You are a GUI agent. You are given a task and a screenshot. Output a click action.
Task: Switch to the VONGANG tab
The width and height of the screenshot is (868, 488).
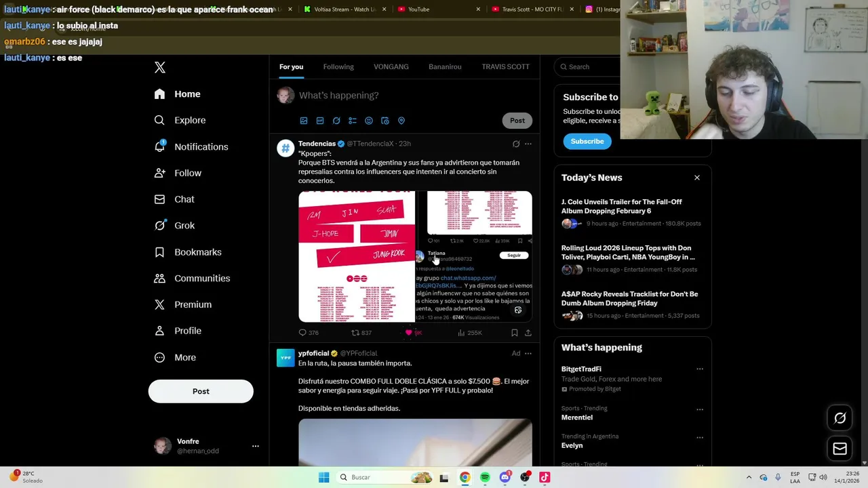coord(391,66)
